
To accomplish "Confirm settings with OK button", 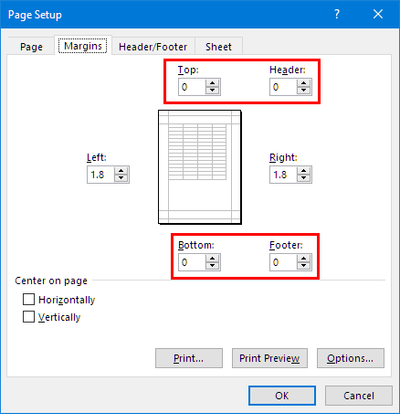I will coord(282,396).
